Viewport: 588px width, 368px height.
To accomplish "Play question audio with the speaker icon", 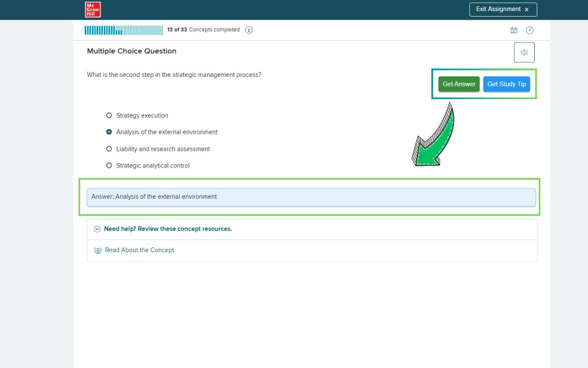I will [x=524, y=52].
